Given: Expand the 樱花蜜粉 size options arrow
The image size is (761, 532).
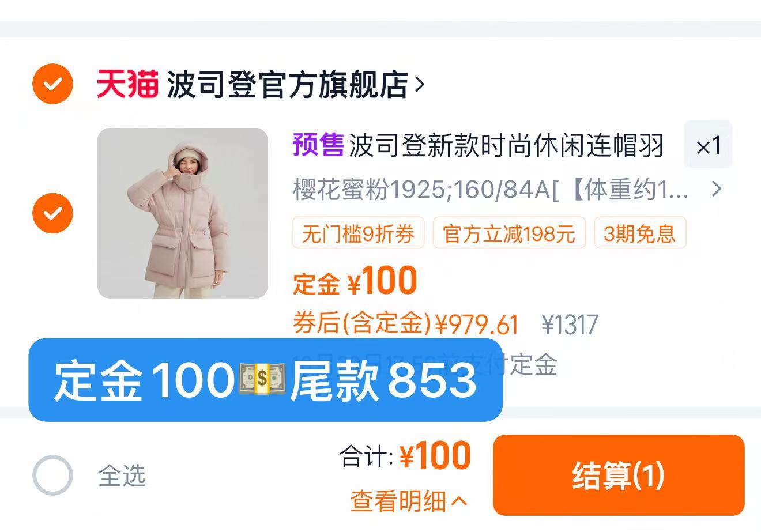Looking at the screenshot, I should 716,189.
